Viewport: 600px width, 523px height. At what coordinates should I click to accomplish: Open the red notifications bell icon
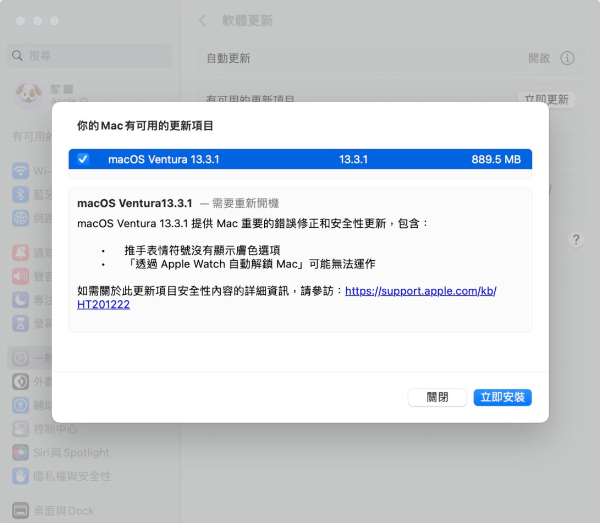point(20,252)
